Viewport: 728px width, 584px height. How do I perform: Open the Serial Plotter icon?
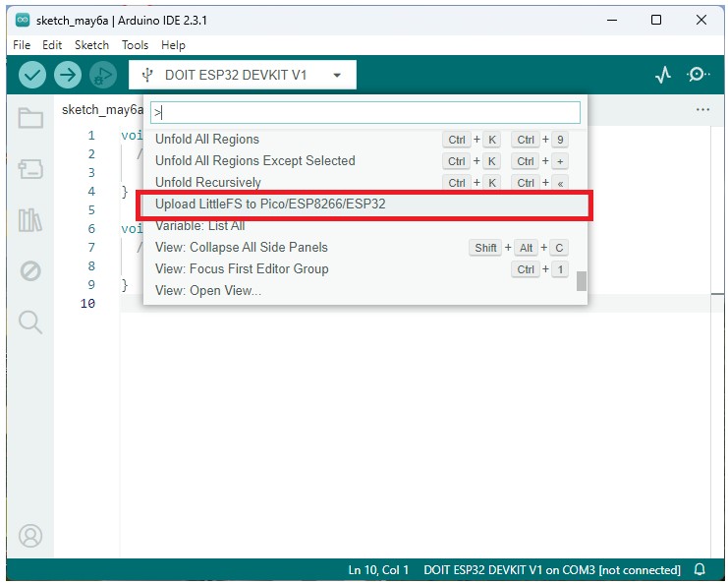[663, 75]
